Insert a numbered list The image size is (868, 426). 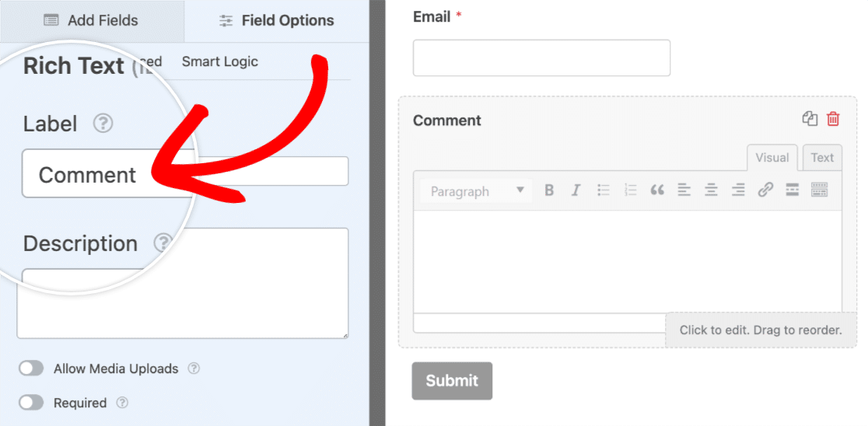click(630, 190)
